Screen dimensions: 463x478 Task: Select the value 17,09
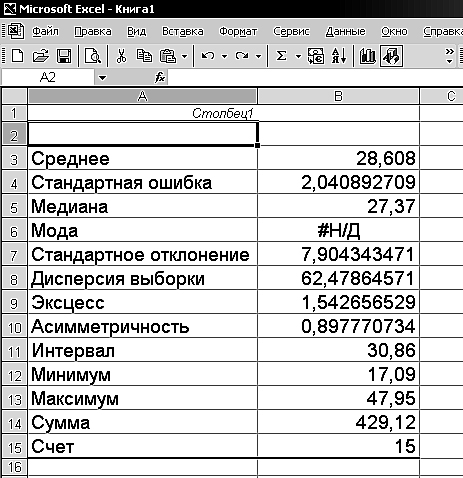click(x=338, y=375)
